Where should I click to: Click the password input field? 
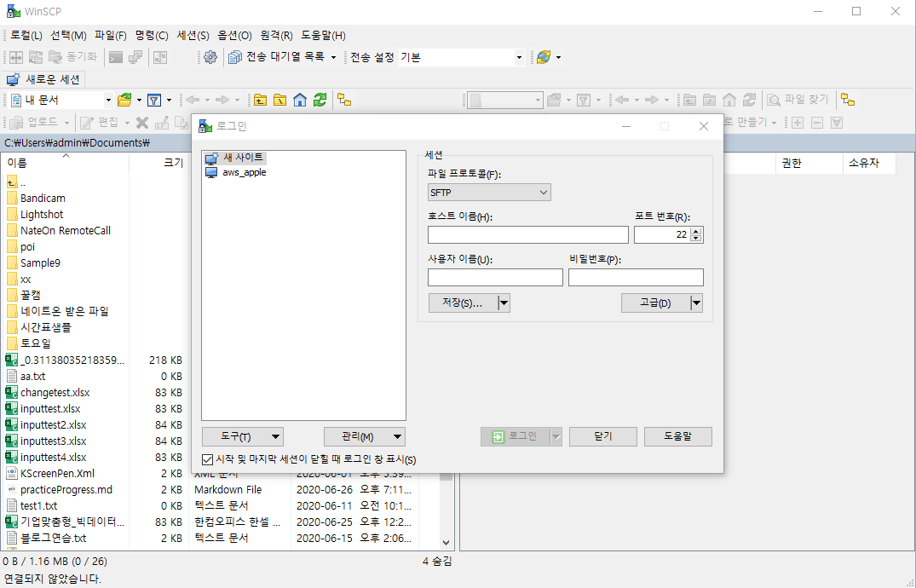(x=636, y=277)
